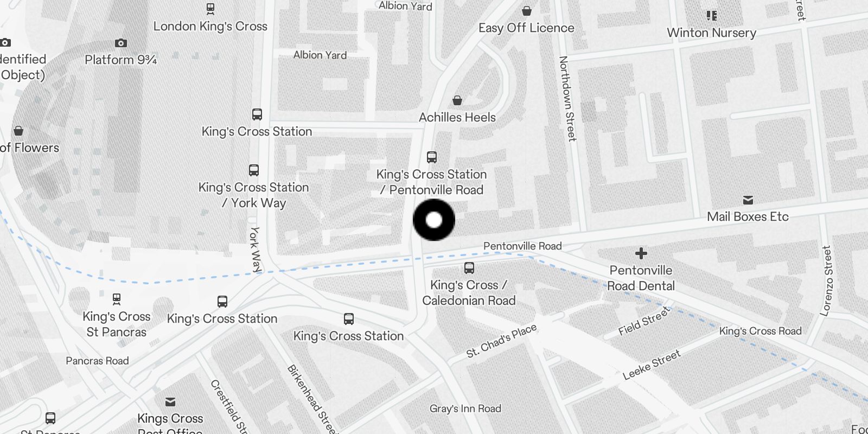The width and height of the screenshot is (868, 434).
Task: Select the Easy Off Licence shopping icon
Action: [x=526, y=11]
